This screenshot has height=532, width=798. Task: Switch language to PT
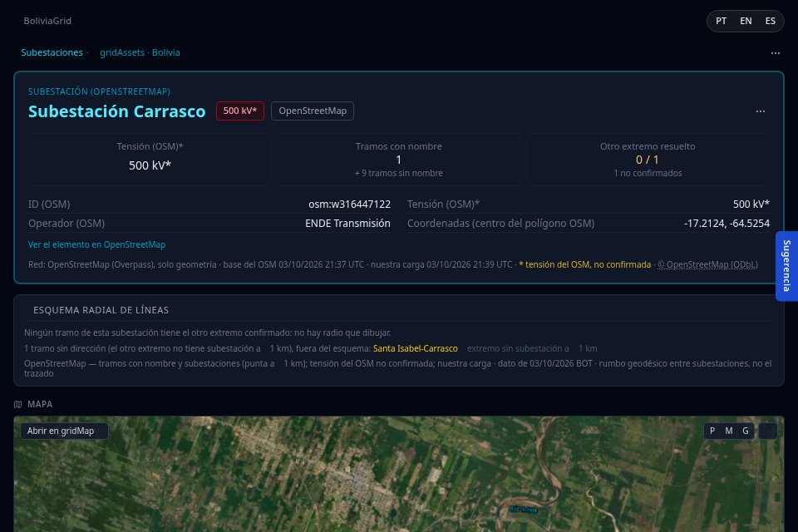tap(721, 21)
